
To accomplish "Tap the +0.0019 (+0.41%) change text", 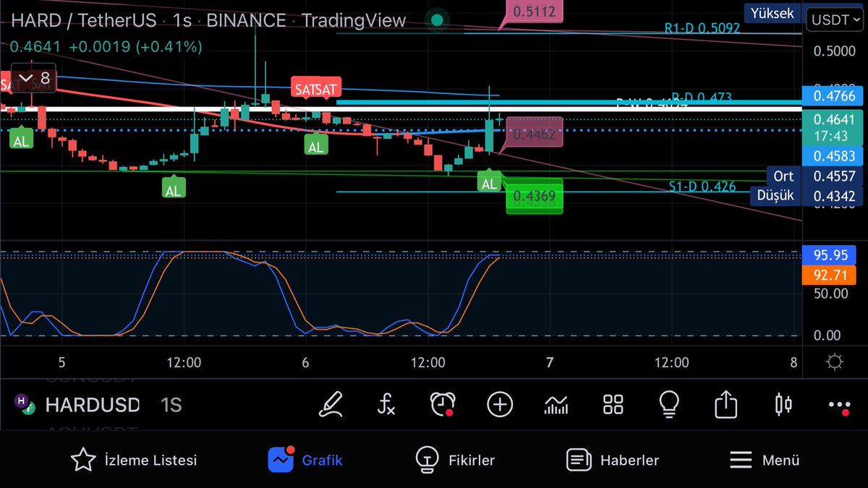I will (136, 47).
